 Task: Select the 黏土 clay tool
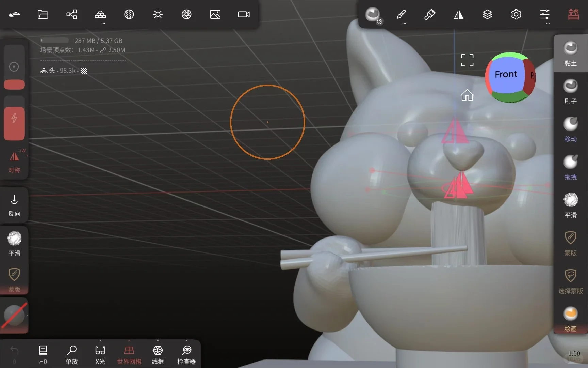(x=571, y=53)
